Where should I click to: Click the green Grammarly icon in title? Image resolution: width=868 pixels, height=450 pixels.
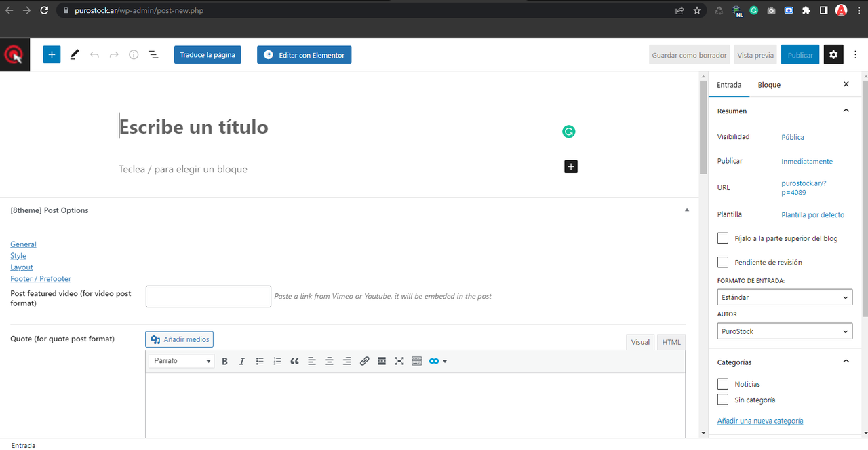pyautogui.click(x=568, y=132)
